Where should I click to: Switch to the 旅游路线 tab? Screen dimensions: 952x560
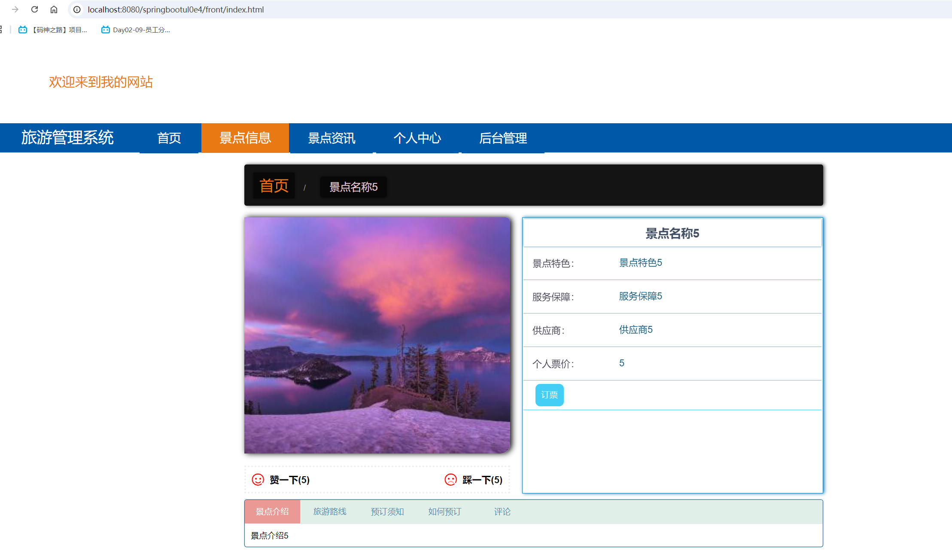pyautogui.click(x=330, y=511)
